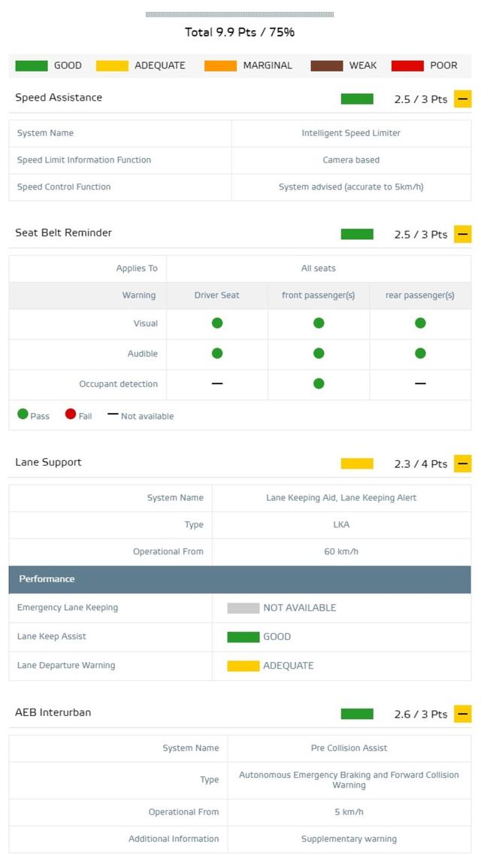Click Driver Seat Audible pass dot

point(217,353)
